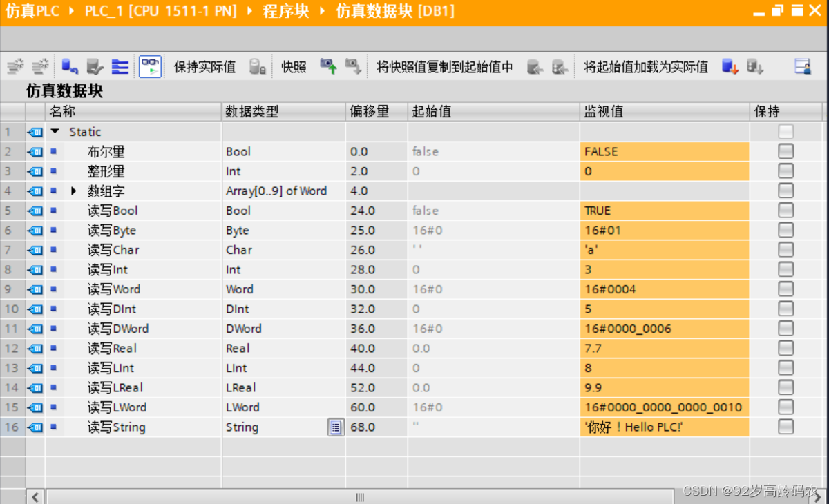829x504 pixels.
Task: Select the PLC_1 [CPU 1511-1 PN] breadcrumb
Action: tap(160, 12)
